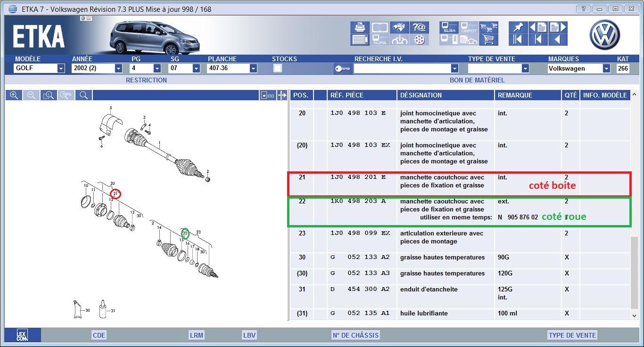644x347 pixels.
Task: Zoom out of the parts diagram
Action: (31, 95)
